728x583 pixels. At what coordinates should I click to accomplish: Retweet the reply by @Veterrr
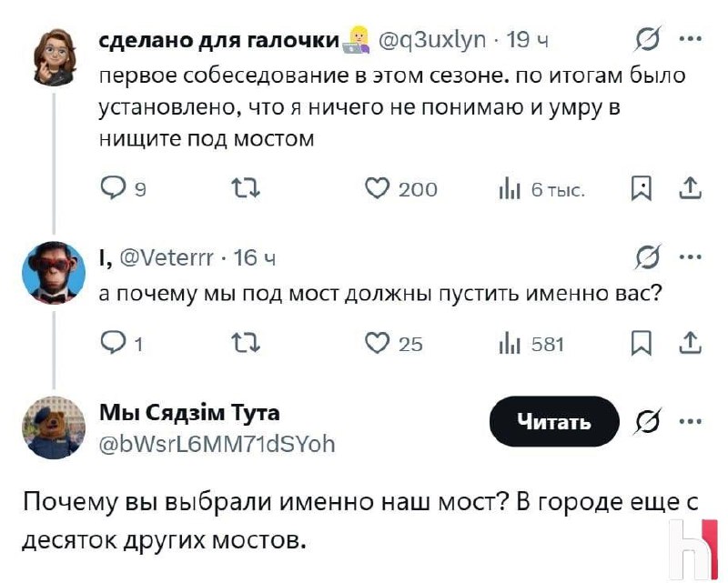(246, 344)
